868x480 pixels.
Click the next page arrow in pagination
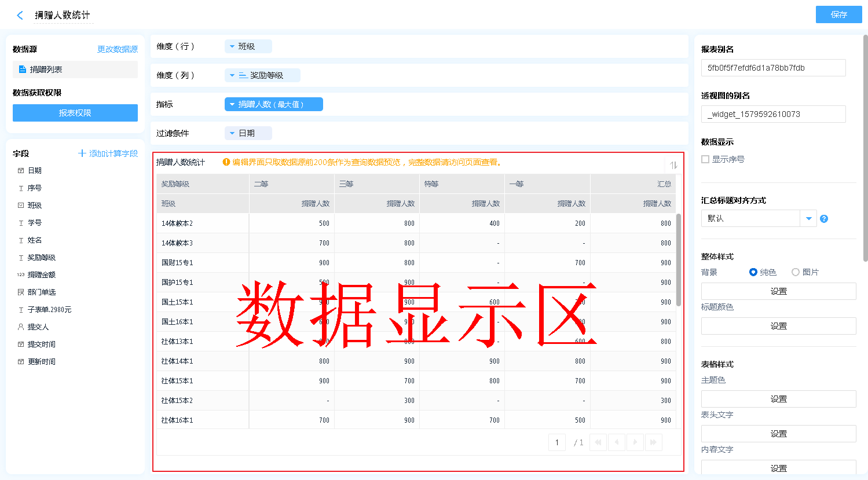pyautogui.click(x=635, y=442)
